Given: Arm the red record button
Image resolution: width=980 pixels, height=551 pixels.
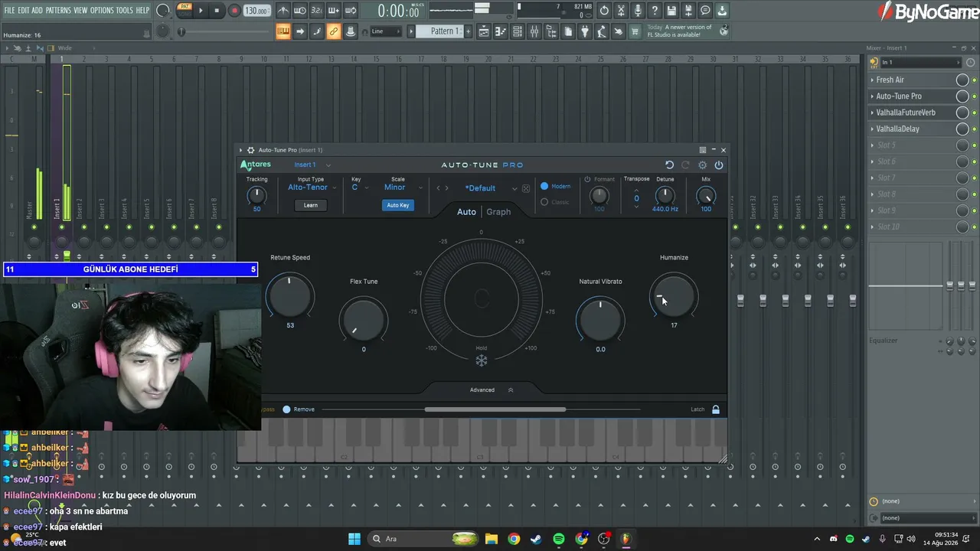Looking at the screenshot, I should (234, 11).
